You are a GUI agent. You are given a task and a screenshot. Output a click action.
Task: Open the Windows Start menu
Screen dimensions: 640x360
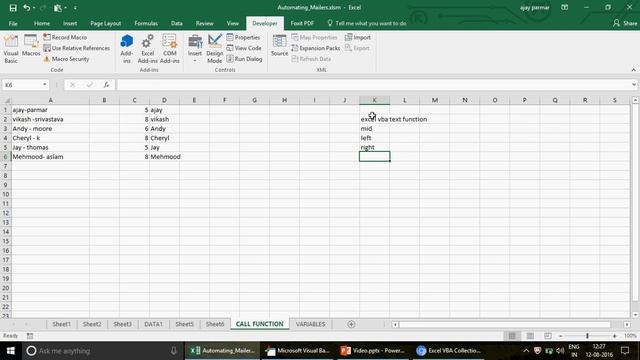11,351
